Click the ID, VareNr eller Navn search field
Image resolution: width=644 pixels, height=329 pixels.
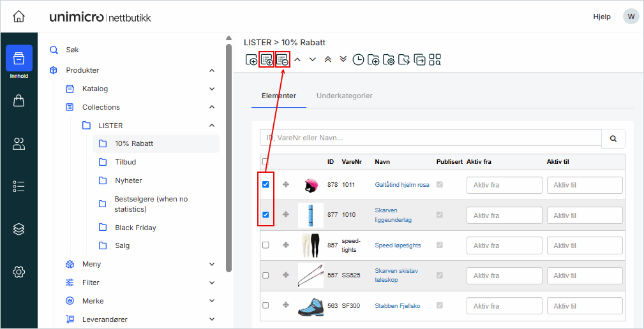[431, 138]
